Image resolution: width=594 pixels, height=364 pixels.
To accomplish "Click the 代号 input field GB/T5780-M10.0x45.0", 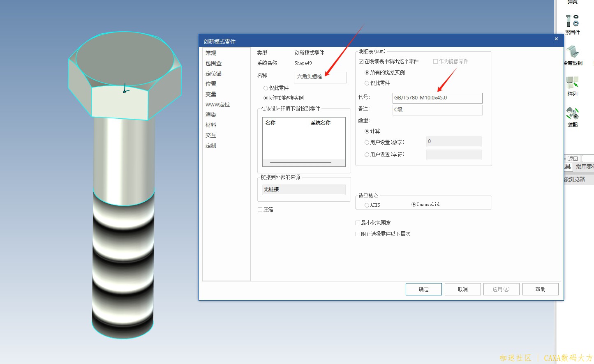I will 437,98.
